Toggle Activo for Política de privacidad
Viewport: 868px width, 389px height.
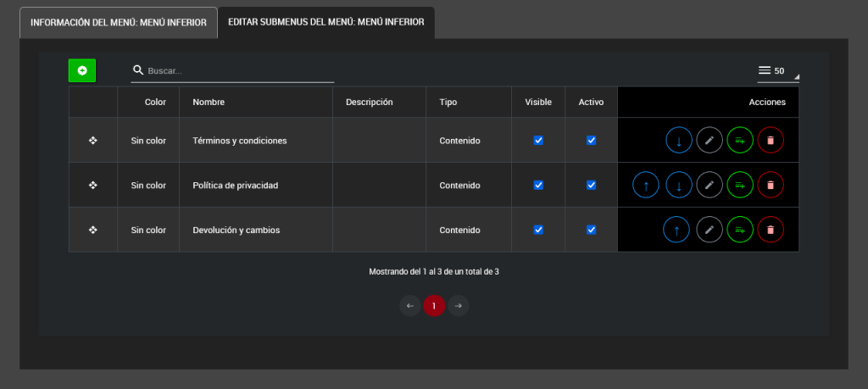[x=592, y=185]
